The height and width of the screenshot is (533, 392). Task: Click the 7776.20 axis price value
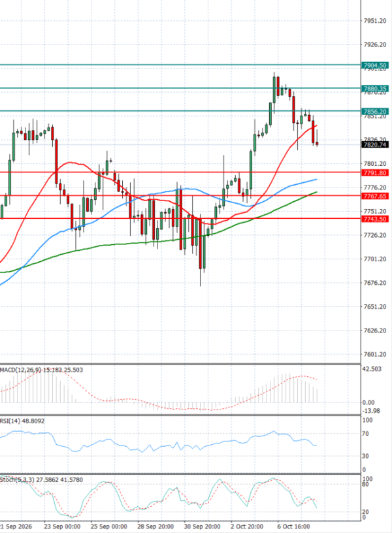(x=375, y=187)
